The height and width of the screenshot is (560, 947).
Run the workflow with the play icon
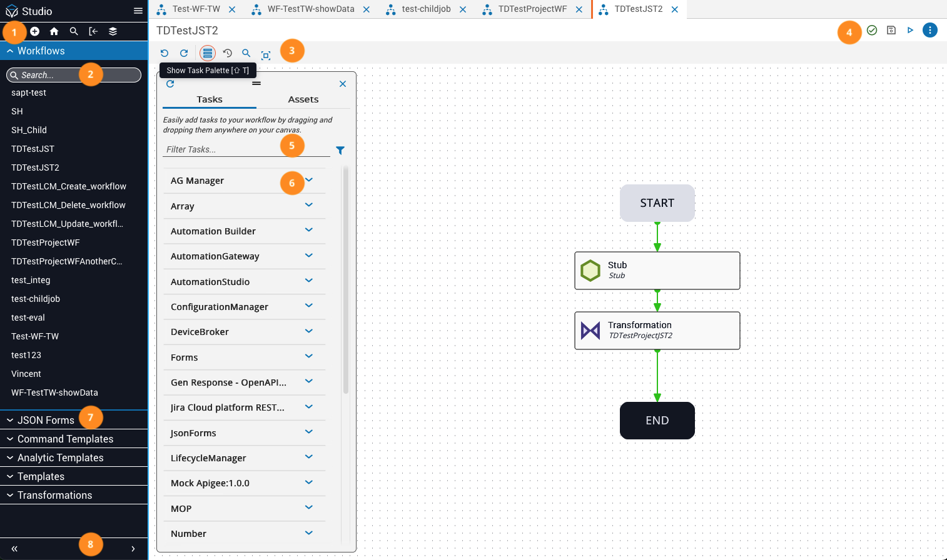[910, 30]
